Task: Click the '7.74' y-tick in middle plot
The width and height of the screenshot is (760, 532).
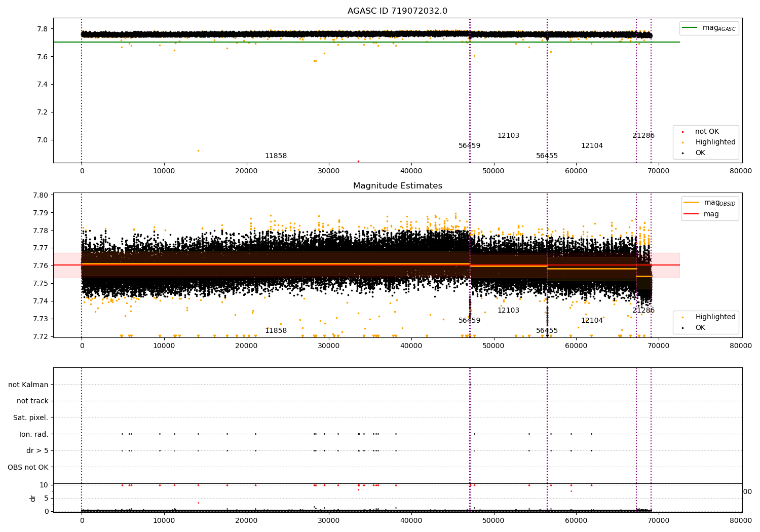Action: click(42, 301)
